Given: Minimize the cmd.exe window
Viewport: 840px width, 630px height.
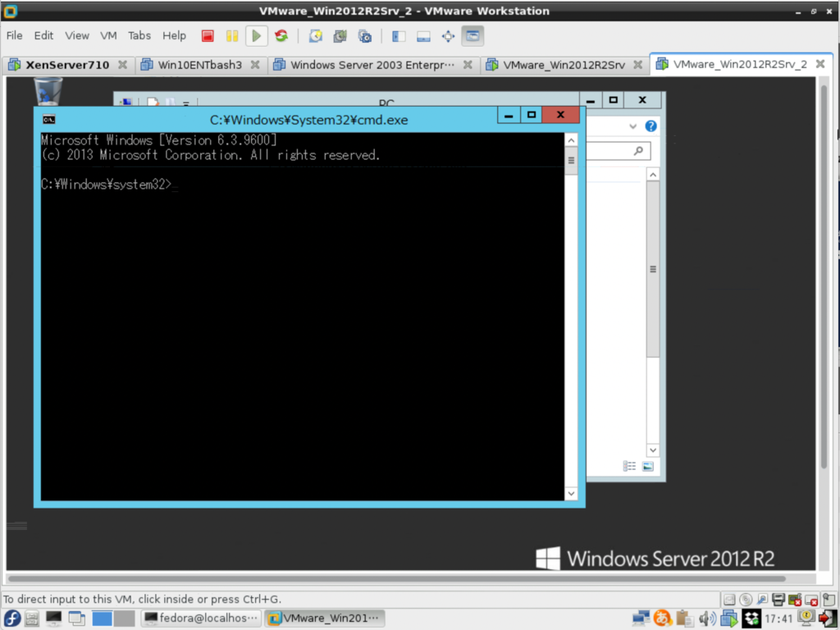Looking at the screenshot, I should [509, 115].
